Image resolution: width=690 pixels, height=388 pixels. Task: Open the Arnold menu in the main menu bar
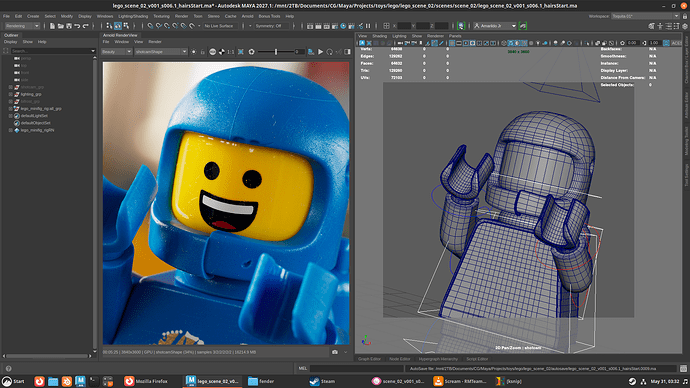[x=247, y=16]
